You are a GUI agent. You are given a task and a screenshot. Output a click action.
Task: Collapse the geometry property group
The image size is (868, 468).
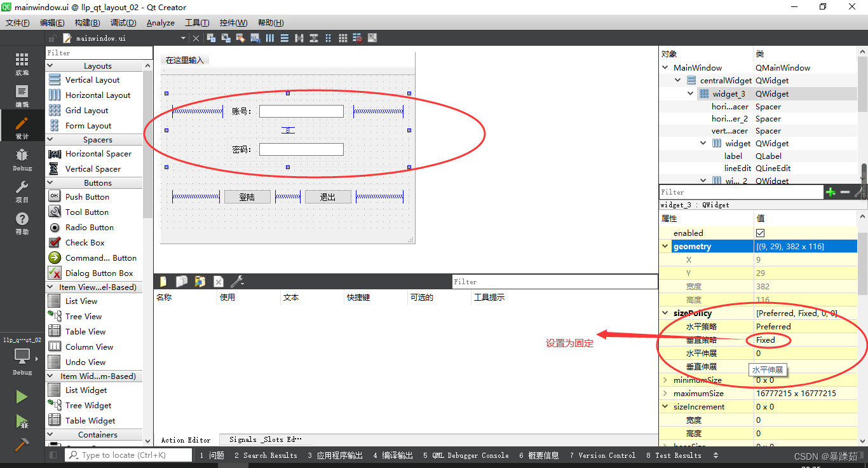click(x=665, y=247)
